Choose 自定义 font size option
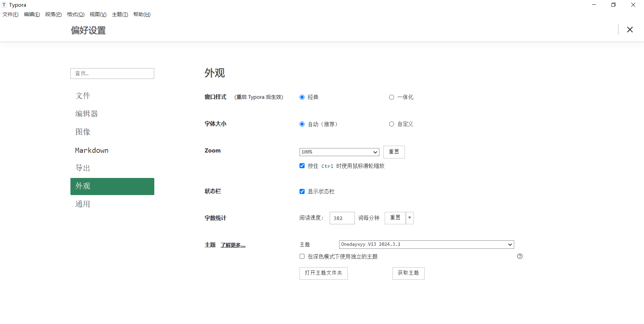644x324 pixels. [391, 124]
